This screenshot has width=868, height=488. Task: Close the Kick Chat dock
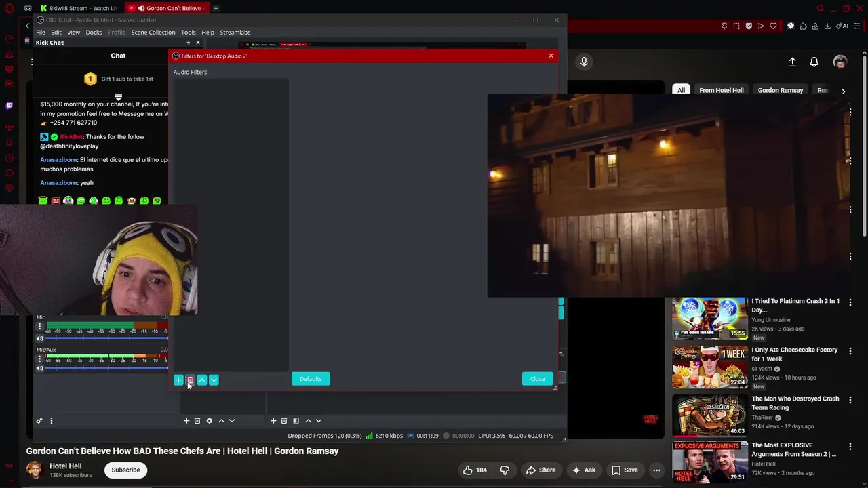pyautogui.click(x=198, y=43)
